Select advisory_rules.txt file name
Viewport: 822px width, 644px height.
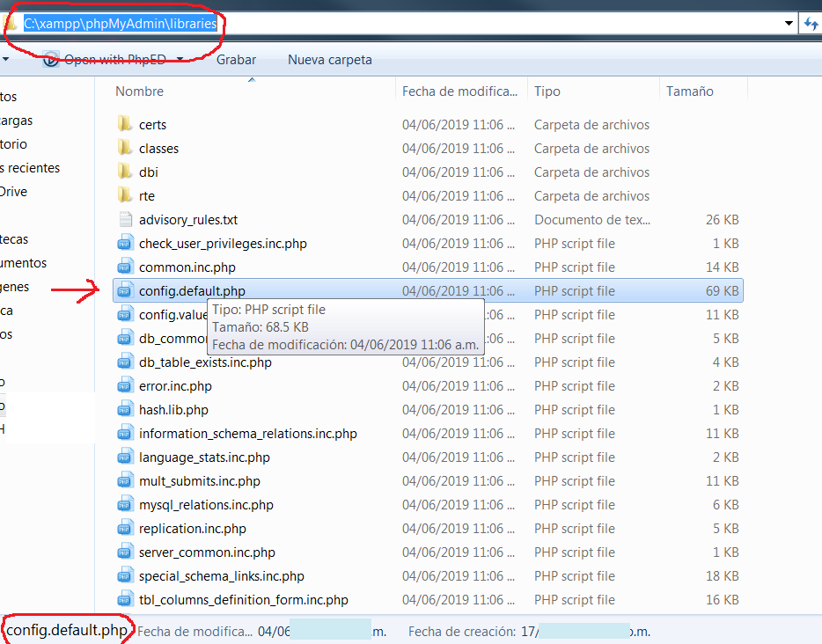(x=188, y=220)
